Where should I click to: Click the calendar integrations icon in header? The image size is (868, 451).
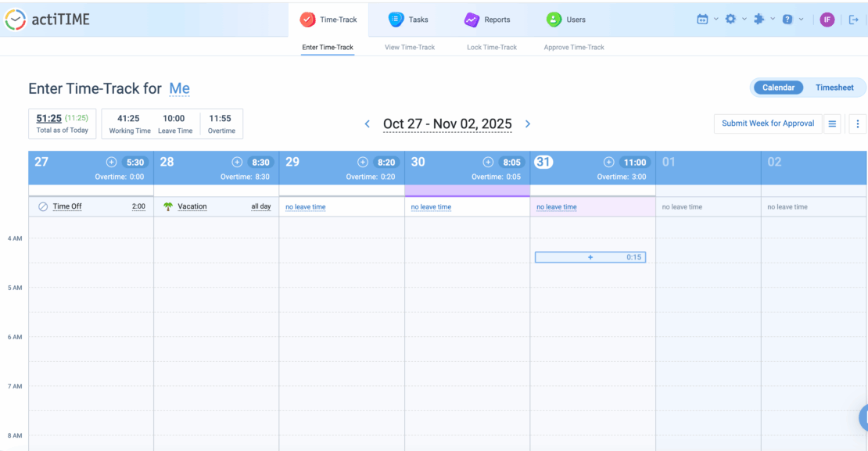pos(702,18)
